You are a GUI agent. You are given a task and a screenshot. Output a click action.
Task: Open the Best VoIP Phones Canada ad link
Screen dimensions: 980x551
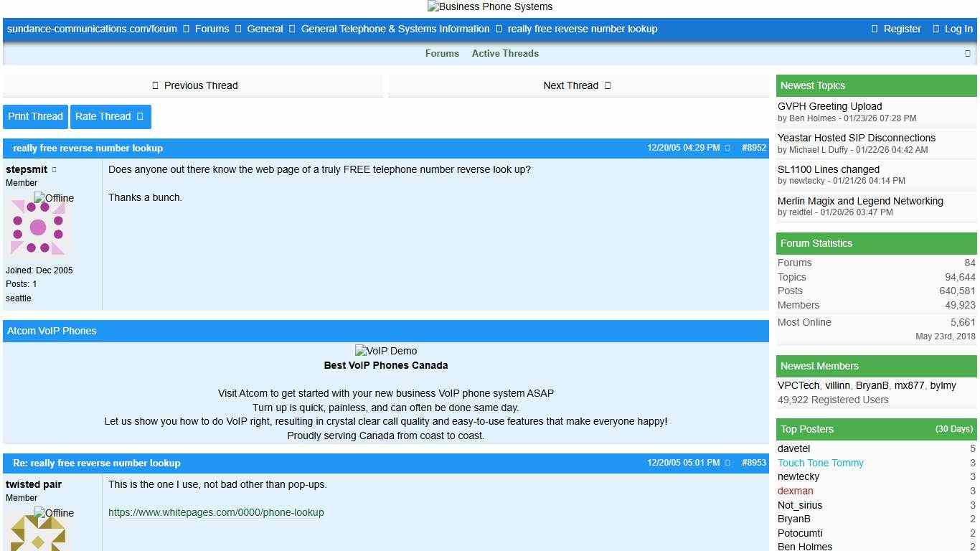pyautogui.click(x=386, y=365)
